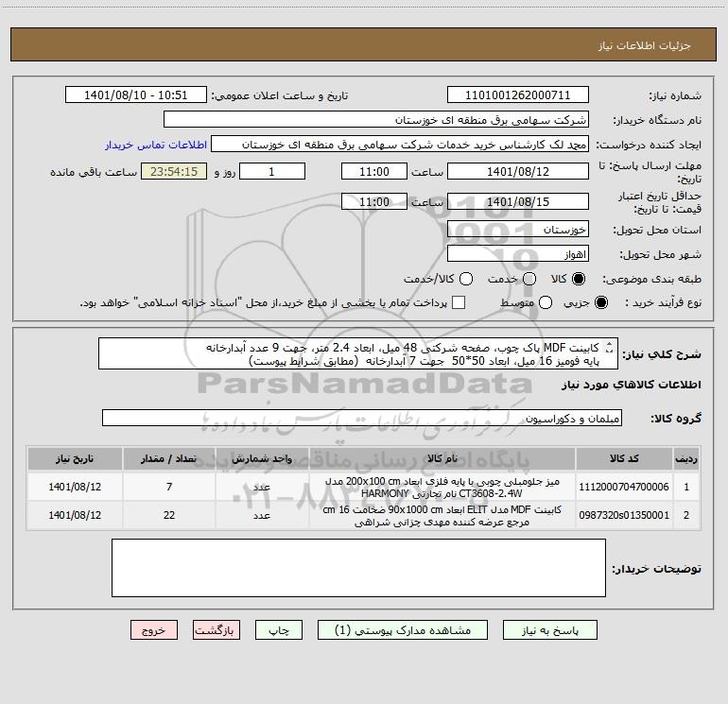Click quantity 22 in row 2
Image resolution: width=728 pixels, height=704 pixels.
tap(169, 516)
